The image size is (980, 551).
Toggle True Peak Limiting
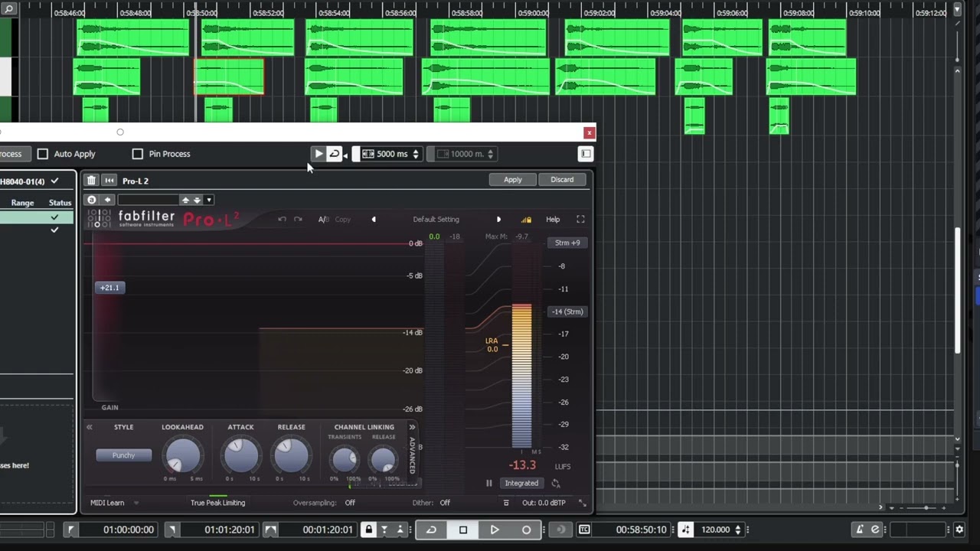[217, 503]
